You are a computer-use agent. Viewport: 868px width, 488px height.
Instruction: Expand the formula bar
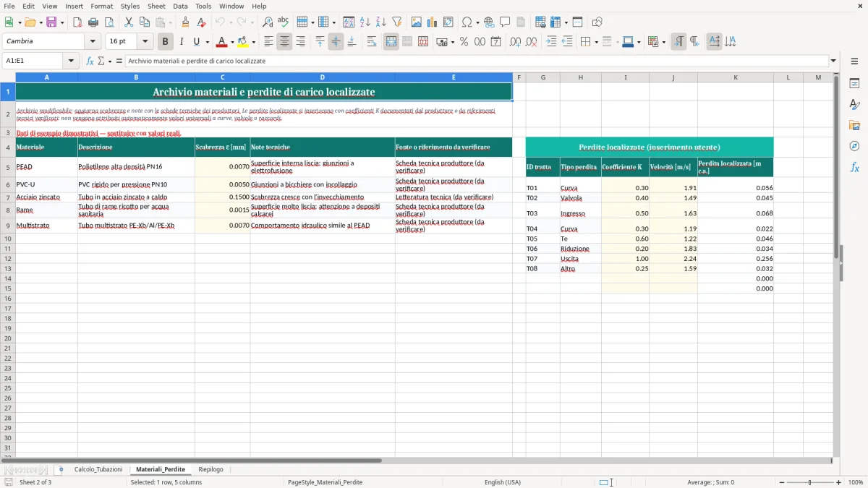[833, 61]
